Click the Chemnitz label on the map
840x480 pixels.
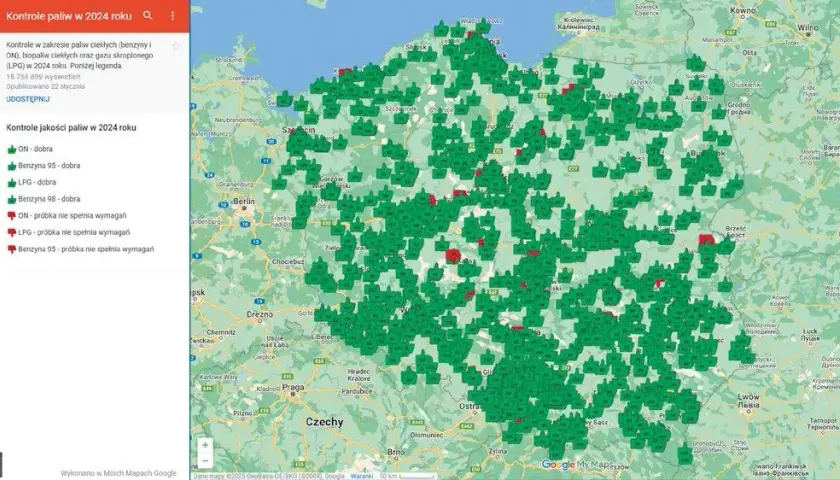221,332
